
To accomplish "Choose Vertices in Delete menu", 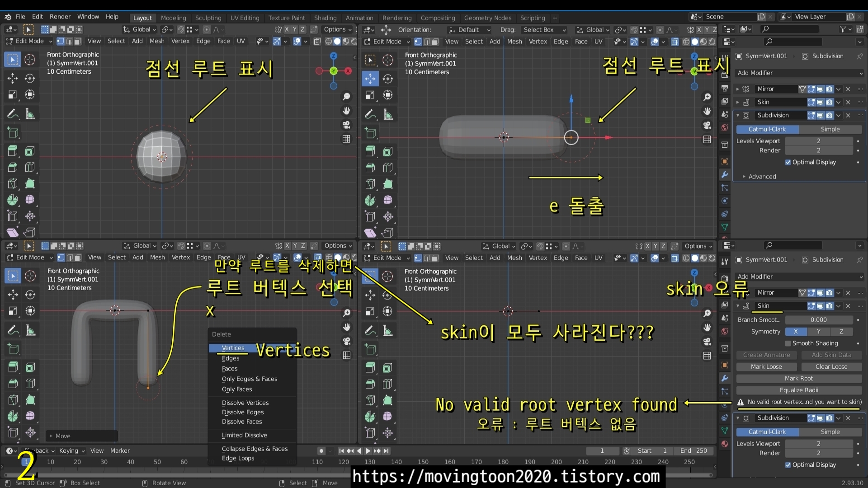I will (252, 348).
